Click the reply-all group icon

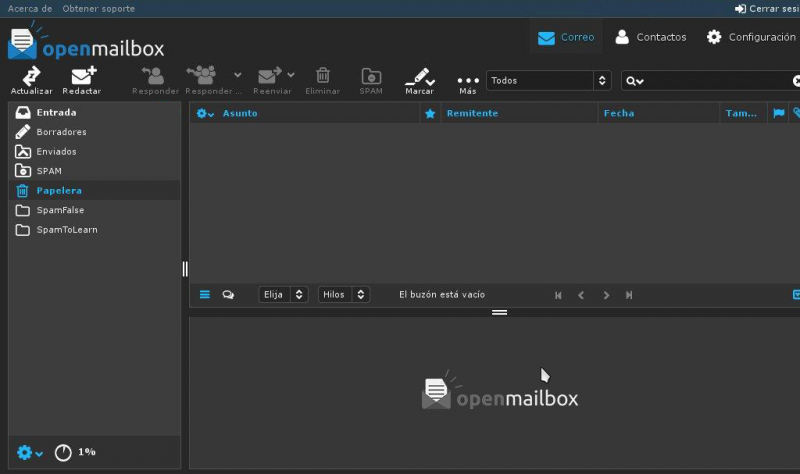(x=203, y=75)
